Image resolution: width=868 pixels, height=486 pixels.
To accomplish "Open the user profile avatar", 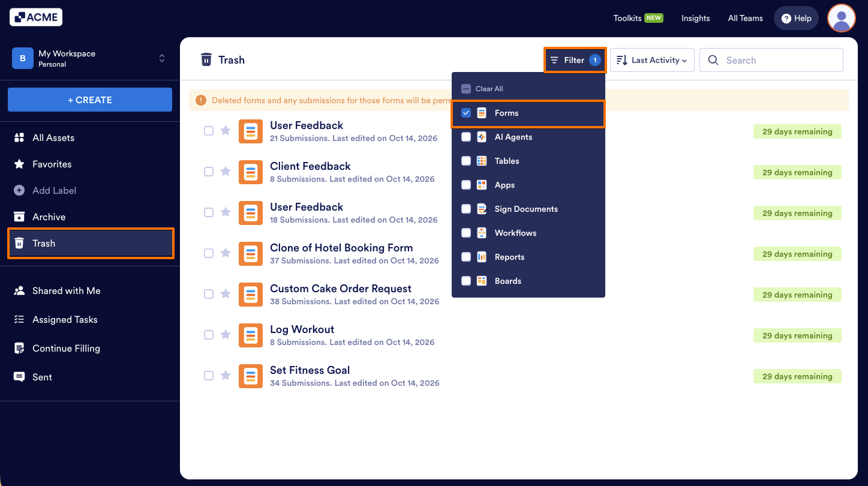I will 842,18.
